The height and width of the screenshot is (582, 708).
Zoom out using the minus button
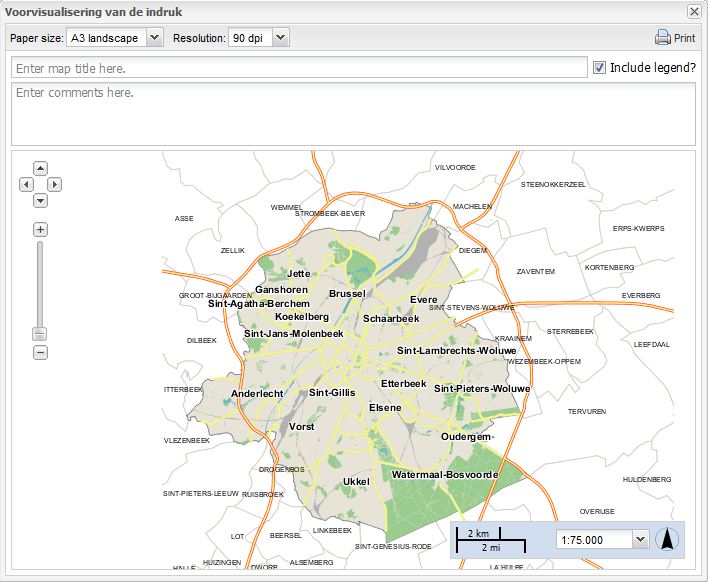click(x=40, y=352)
